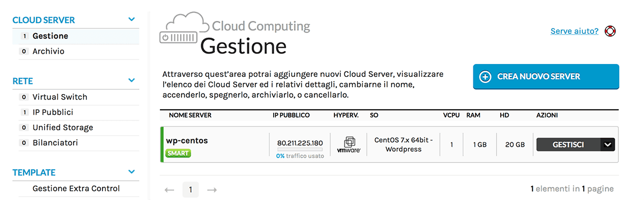Go to previous page arrow
This screenshot has height=200, width=644.
(170, 189)
